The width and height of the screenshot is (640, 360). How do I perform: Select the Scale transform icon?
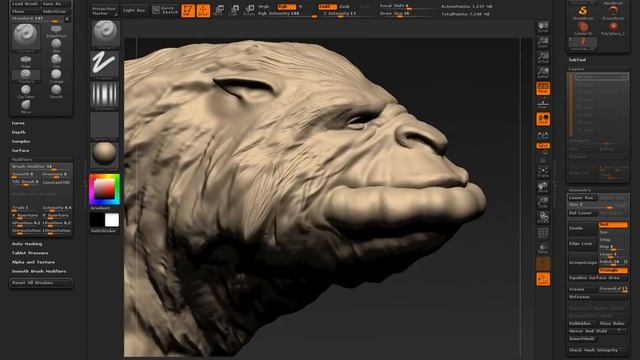coord(234,11)
